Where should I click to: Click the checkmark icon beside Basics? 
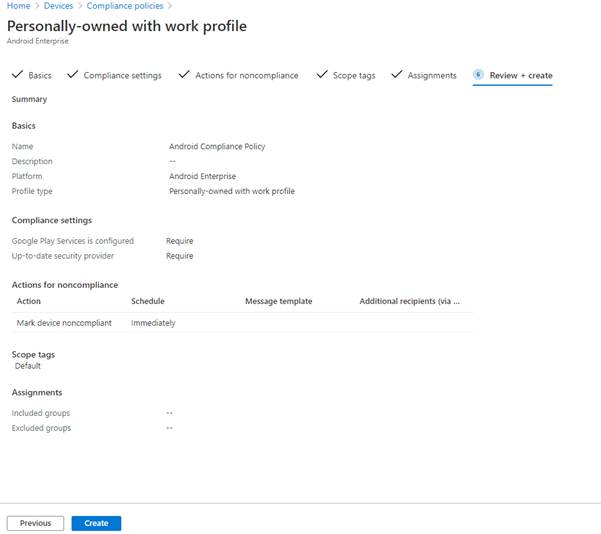[16, 75]
